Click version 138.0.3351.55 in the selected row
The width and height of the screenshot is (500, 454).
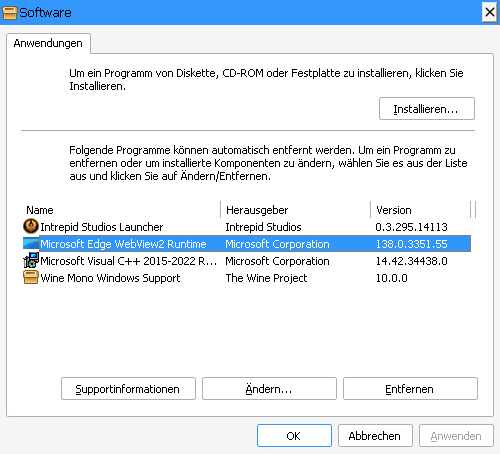(x=411, y=244)
